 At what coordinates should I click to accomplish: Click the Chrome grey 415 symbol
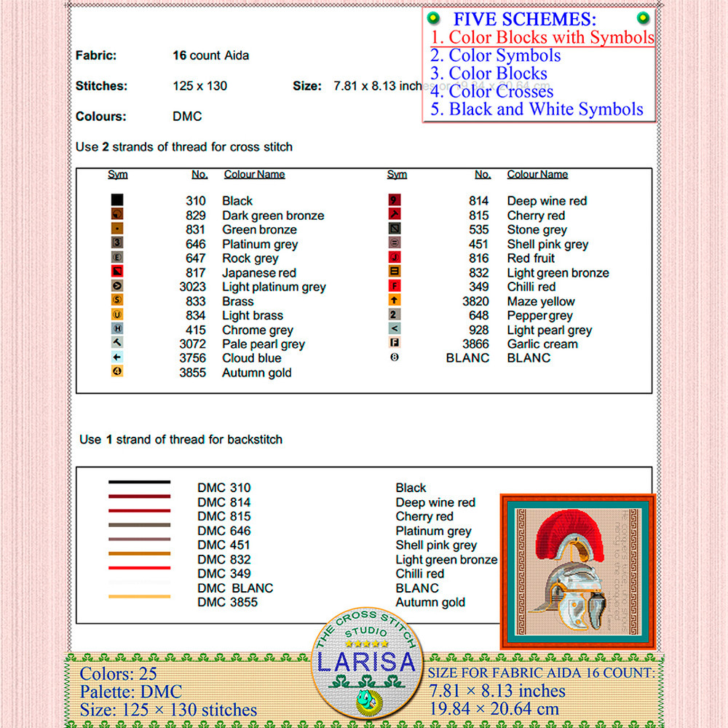(x=117, y=329)
